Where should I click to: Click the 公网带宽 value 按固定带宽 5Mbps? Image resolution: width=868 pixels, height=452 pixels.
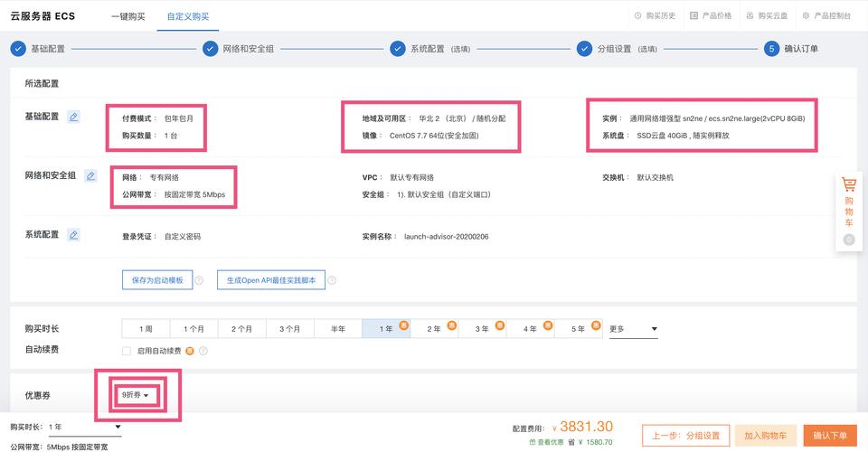click(194, 194)
